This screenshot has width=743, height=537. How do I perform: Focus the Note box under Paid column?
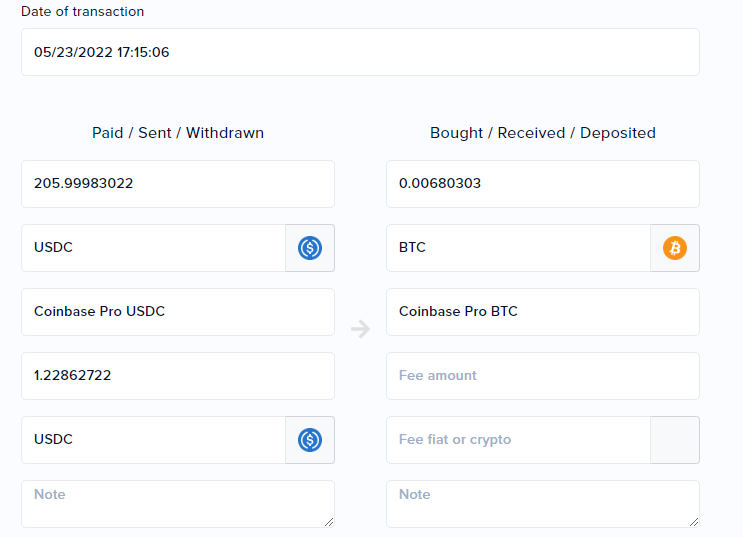(178, 504)
